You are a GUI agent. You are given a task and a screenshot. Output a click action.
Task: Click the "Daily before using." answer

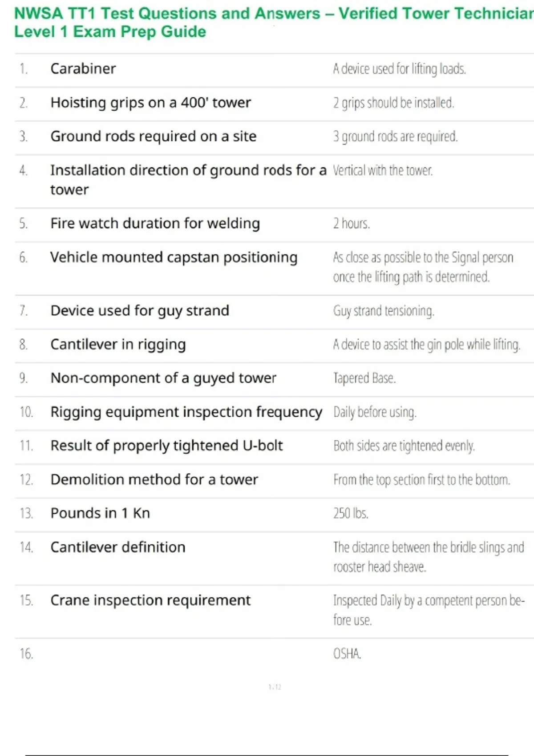tap(375, 412)
